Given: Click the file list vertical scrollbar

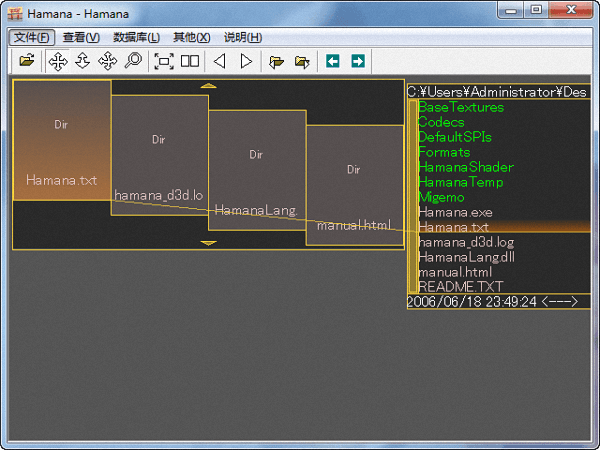Looking at the screenshot, I should pos(412,195).
